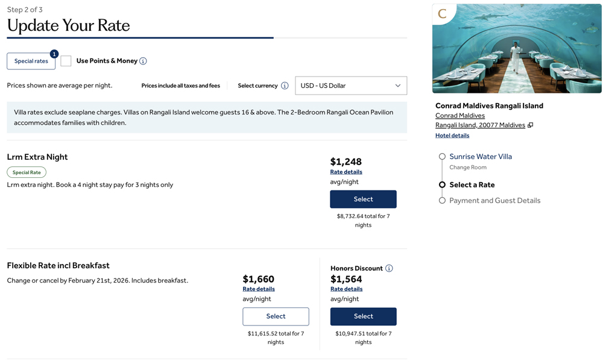Click the Book a 4 night stay description
Screen dimensions: 603x364
[90, 185]
